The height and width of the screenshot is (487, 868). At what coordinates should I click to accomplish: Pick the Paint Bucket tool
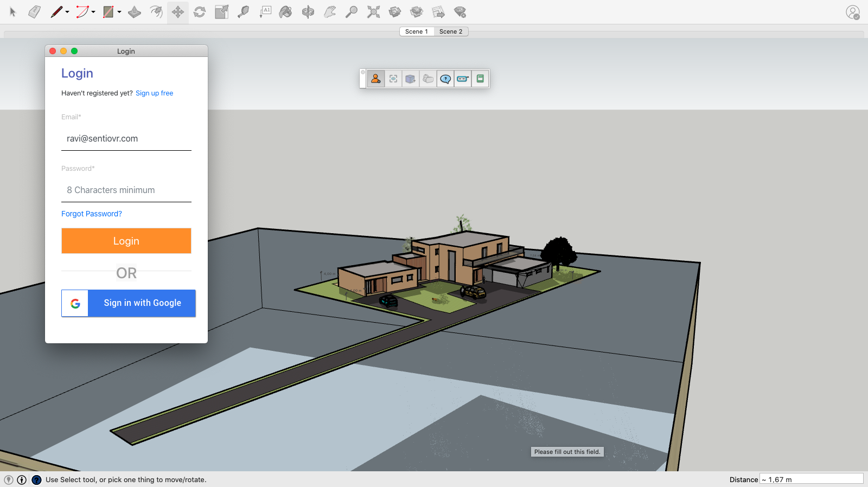click(285, 12)
